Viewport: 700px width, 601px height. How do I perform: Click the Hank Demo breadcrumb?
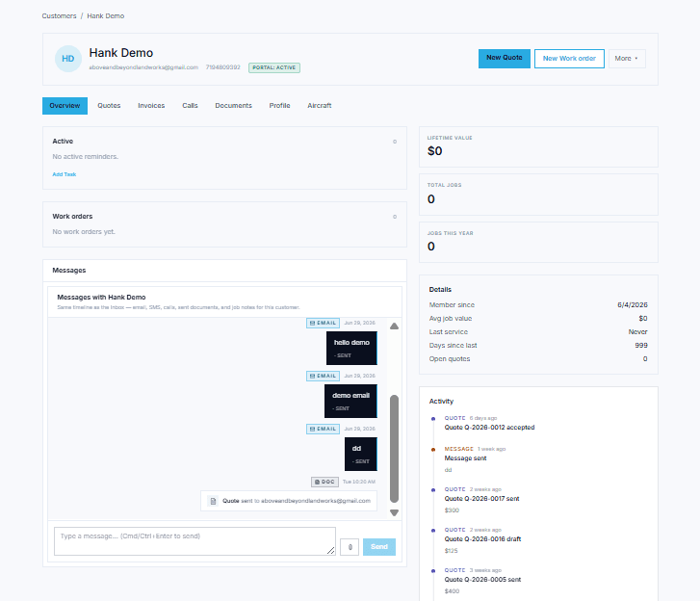click(105, 16)
